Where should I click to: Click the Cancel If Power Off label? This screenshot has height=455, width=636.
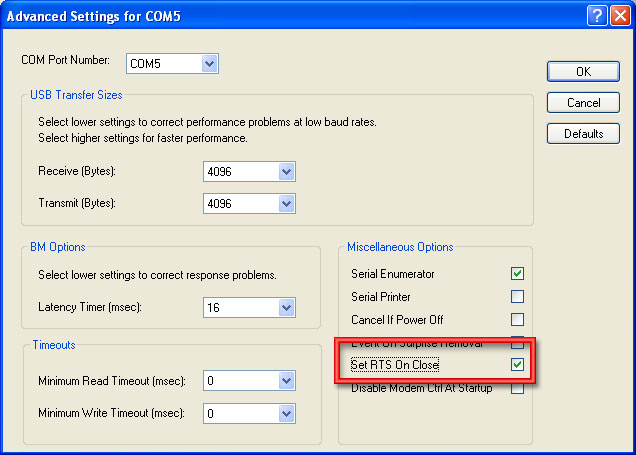[x=397, y=320]
